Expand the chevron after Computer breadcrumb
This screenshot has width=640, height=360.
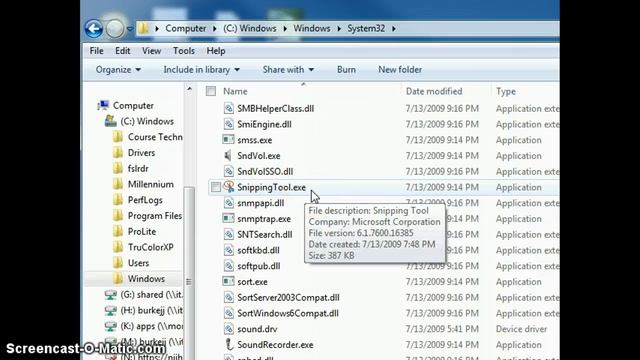click(215, 29)
